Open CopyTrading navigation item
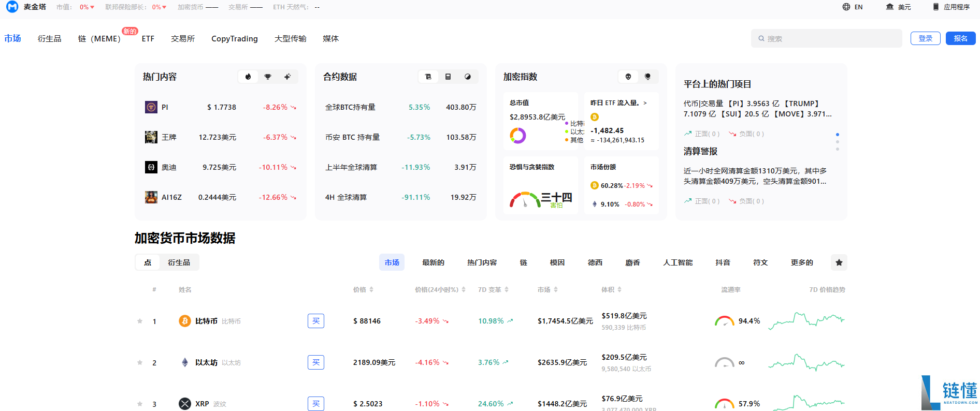 [x=235, y=38]
